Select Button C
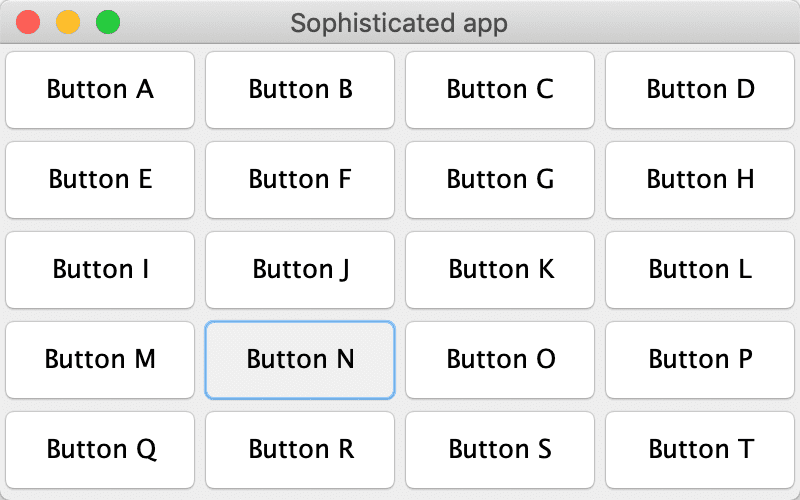This screenshot has height=500, width=800. click(500, 90)
